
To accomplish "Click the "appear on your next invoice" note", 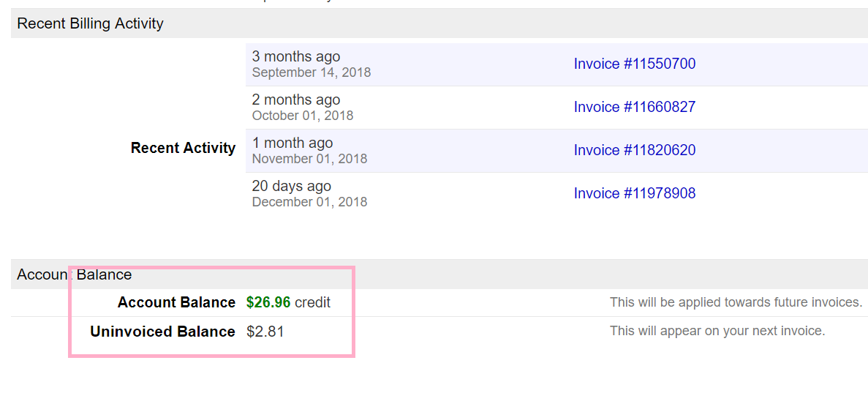I will point(717,331).
